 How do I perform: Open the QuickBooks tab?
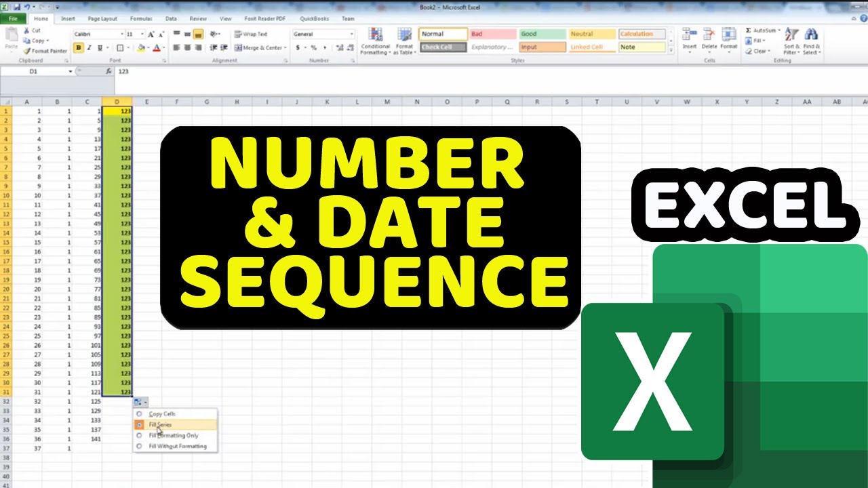tap(315, 19)
